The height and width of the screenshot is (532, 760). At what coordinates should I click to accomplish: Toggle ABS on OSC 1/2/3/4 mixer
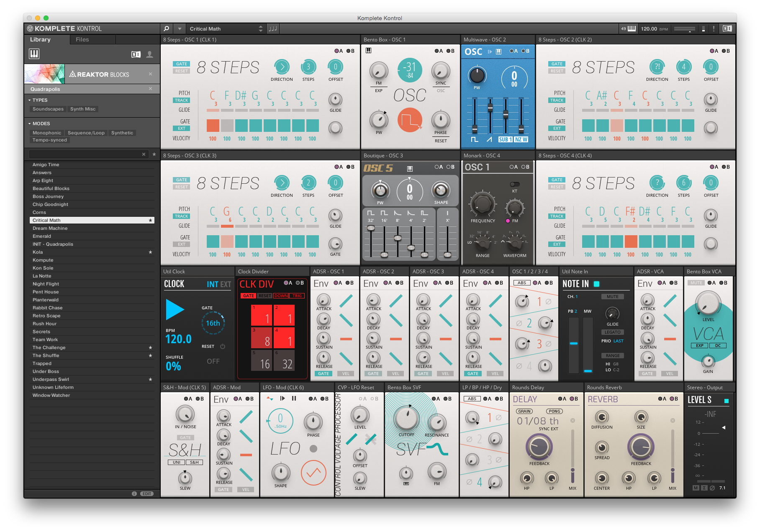point(522,283)
